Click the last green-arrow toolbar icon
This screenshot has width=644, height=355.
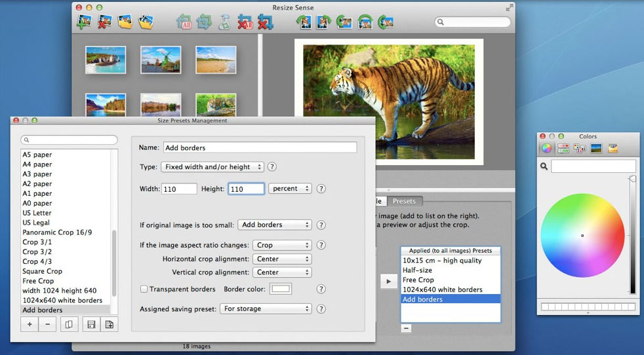pos(386,22)
